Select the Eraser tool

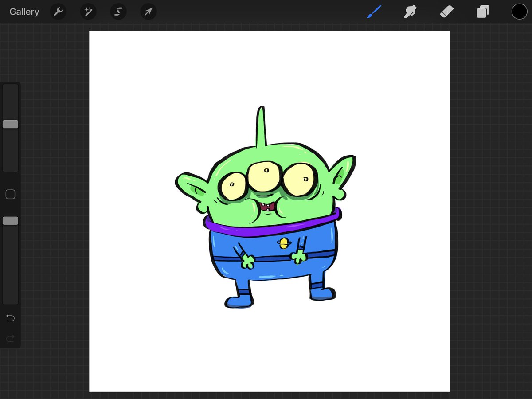click(x=446, y=12)
